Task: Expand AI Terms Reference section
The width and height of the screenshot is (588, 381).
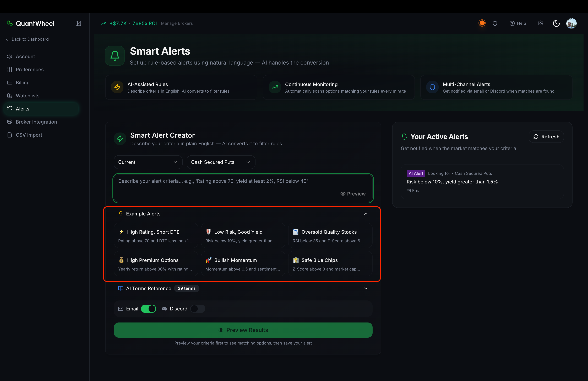Action: tap(366, 288)
